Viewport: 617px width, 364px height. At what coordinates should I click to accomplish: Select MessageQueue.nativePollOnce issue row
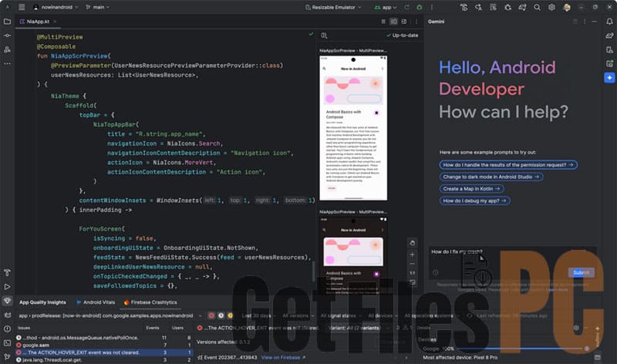[x=104, y=338]
